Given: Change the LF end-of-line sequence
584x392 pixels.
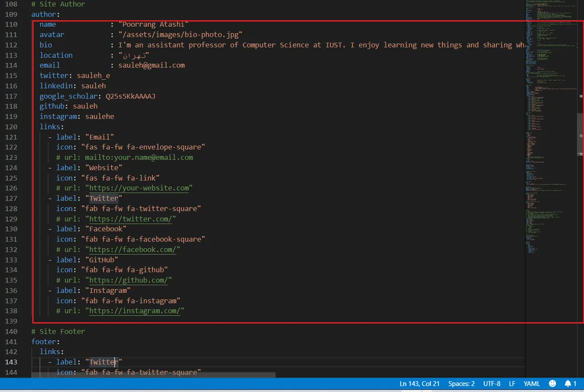Looking at the screenshot, I should tap(512, 384).
